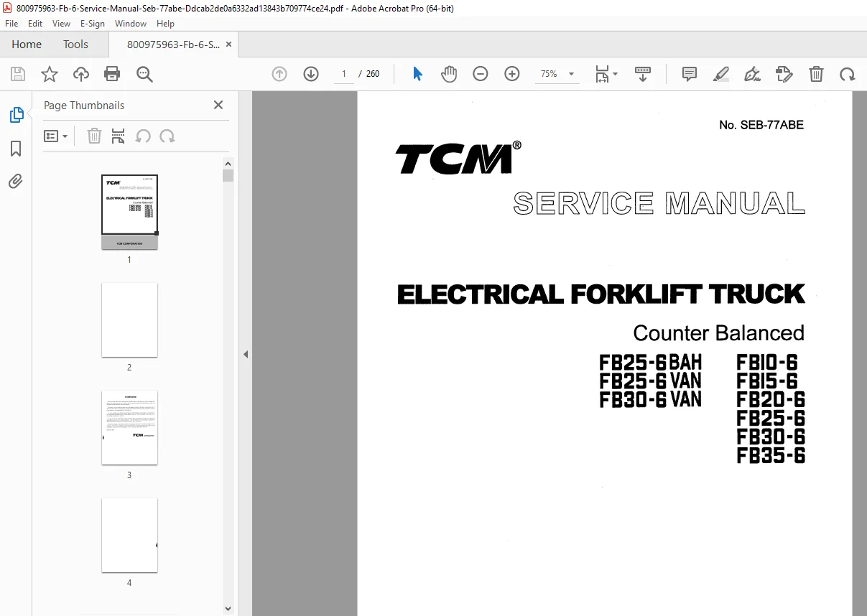The height and width of the screenshot is (616, 867).
Task: Click thumbnails scrollbar down arrow
Action: point(228,609)
